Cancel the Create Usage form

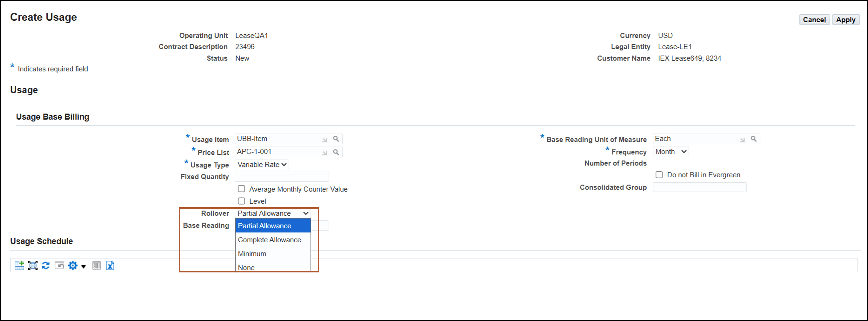pos(814,19)
